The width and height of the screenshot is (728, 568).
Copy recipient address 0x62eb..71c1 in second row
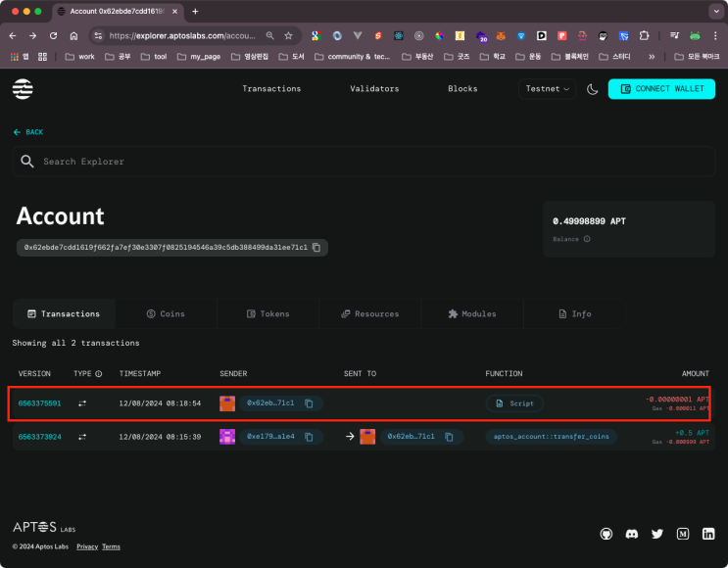(x=449, y=437)
